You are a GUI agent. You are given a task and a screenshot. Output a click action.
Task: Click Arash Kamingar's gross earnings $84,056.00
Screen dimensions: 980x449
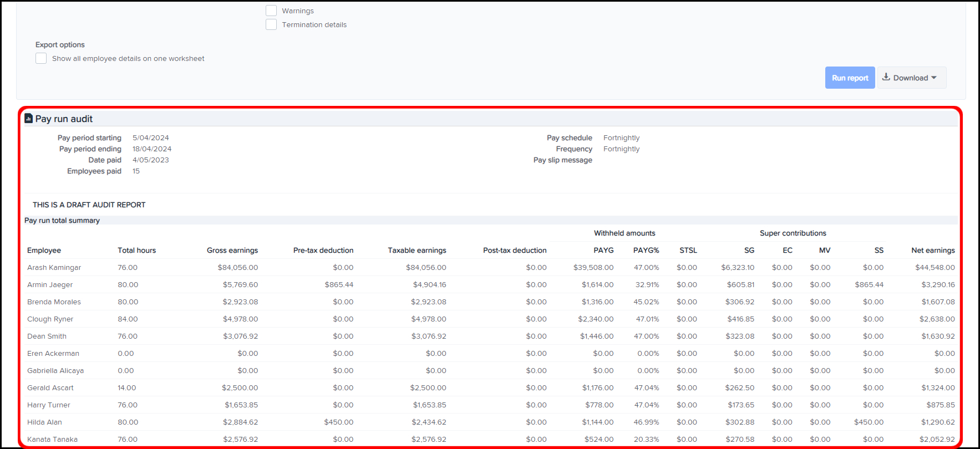(x=238, y=268)
